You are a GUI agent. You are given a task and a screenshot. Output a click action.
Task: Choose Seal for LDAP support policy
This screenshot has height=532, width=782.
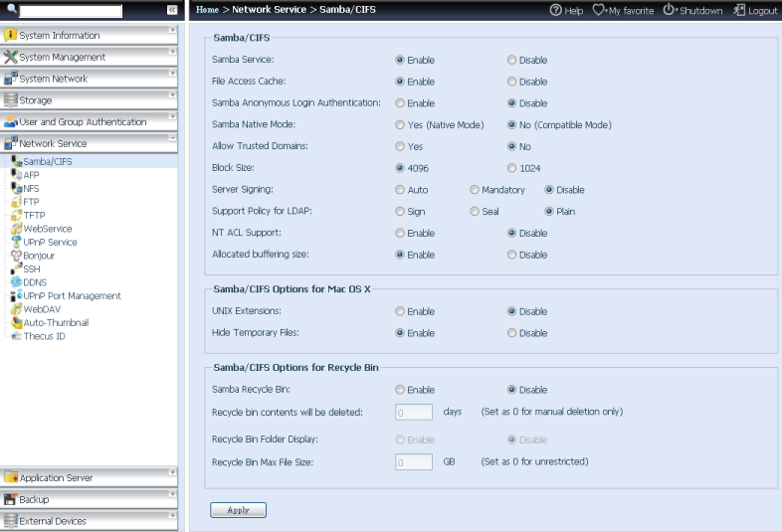coord(475,212)
